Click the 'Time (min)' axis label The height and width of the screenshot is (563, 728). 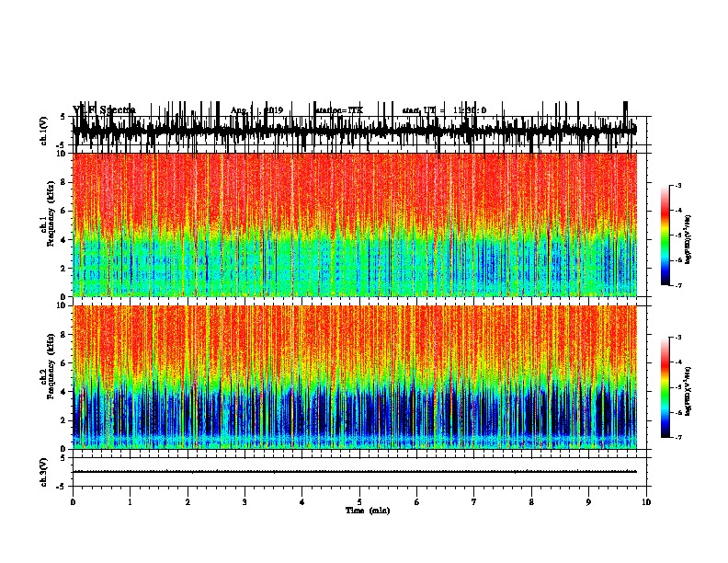[368, 511]
